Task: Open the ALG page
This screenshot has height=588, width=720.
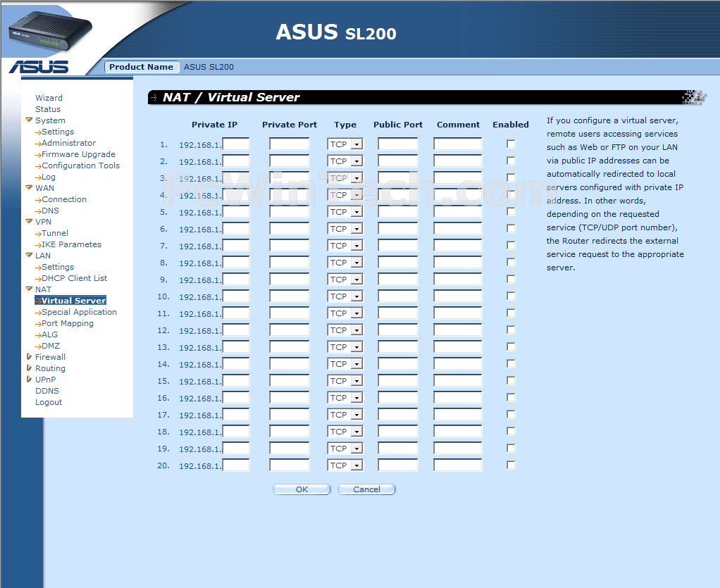Action: point(49,334)
